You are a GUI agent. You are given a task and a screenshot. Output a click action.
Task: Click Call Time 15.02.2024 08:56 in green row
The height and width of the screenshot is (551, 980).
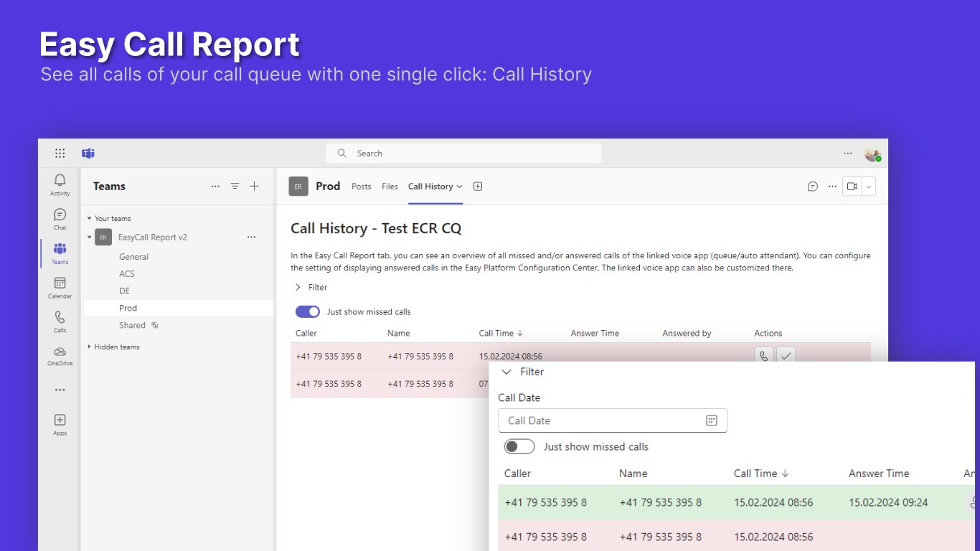click(773, 502)
